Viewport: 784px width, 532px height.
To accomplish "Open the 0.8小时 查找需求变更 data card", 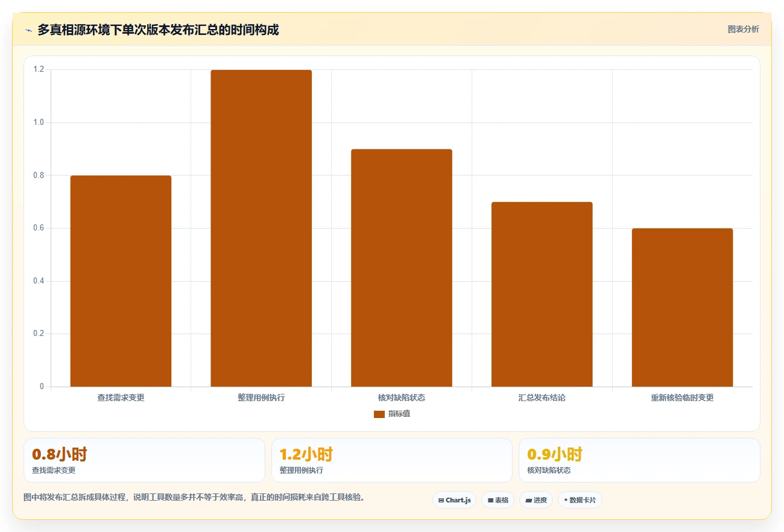I will coord(144,460).
